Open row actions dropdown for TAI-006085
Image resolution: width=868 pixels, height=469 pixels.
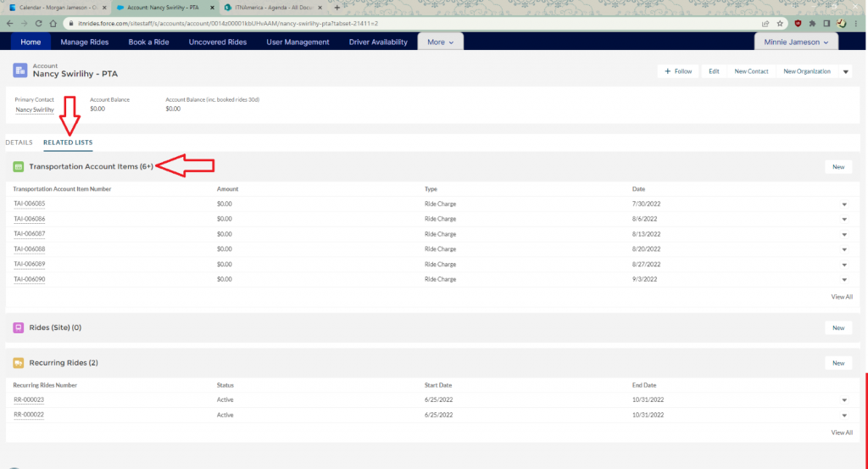click(844, 204)
